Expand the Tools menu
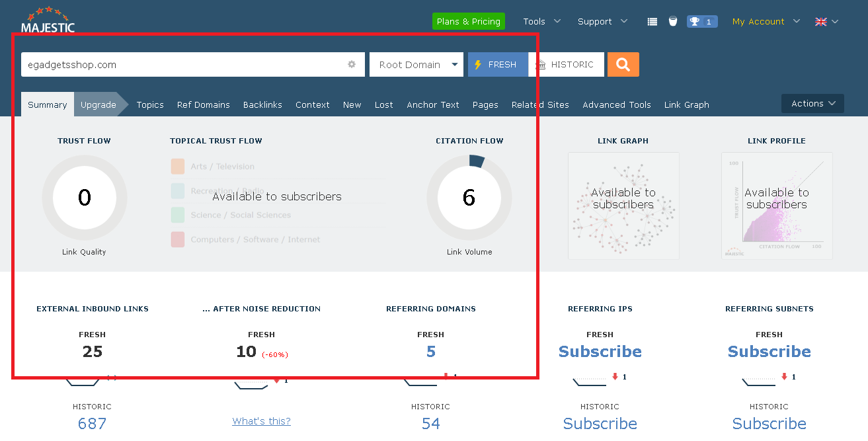 pos(541,21)
